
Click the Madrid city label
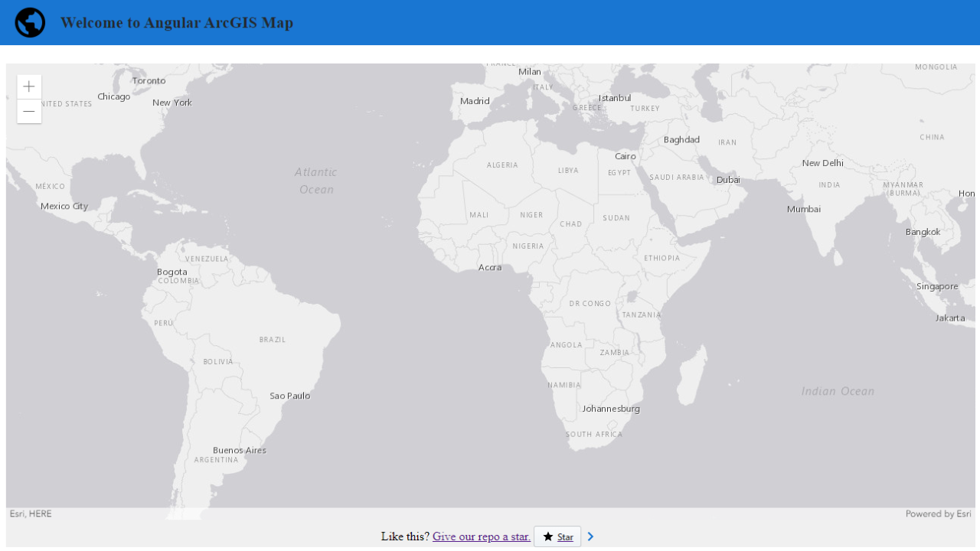475,101
